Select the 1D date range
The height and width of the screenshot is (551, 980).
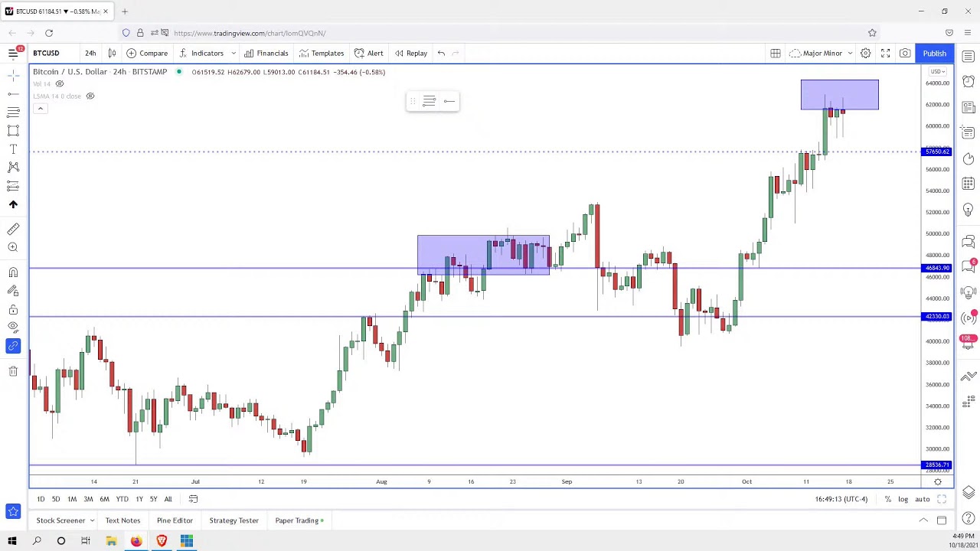coord(41,499)
